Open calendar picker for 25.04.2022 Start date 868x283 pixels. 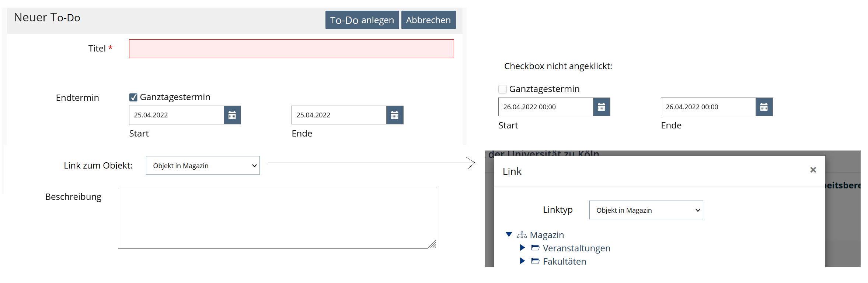click(x=232, y=115)
